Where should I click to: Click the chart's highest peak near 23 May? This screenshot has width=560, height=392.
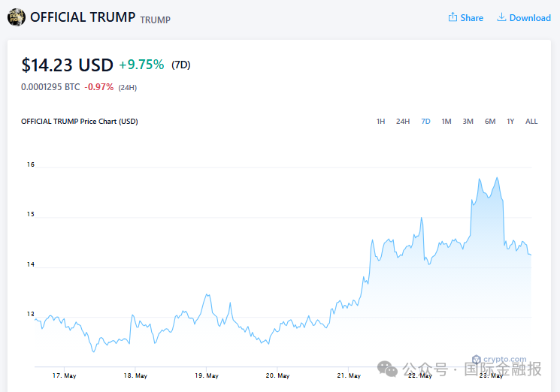(x=497, y=178)
